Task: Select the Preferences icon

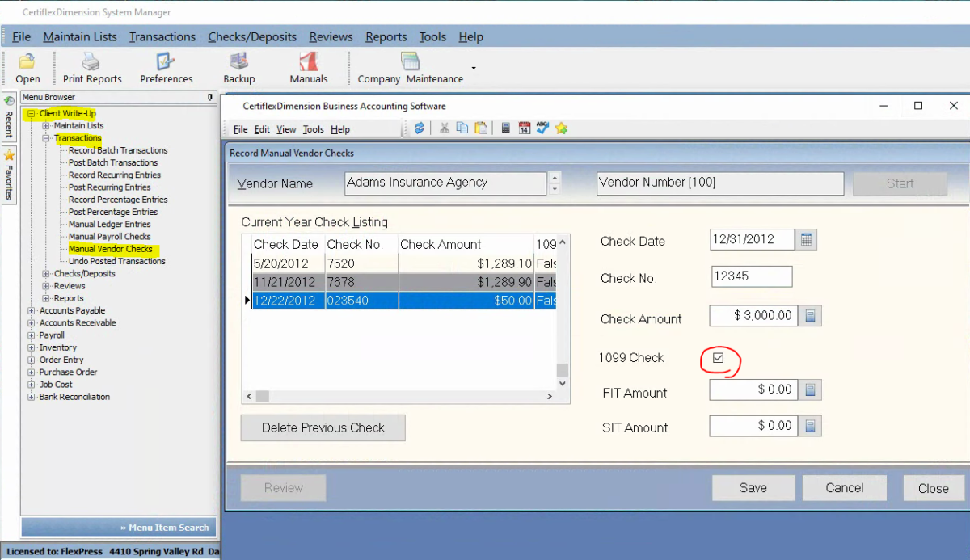Action: click(166, 67)
